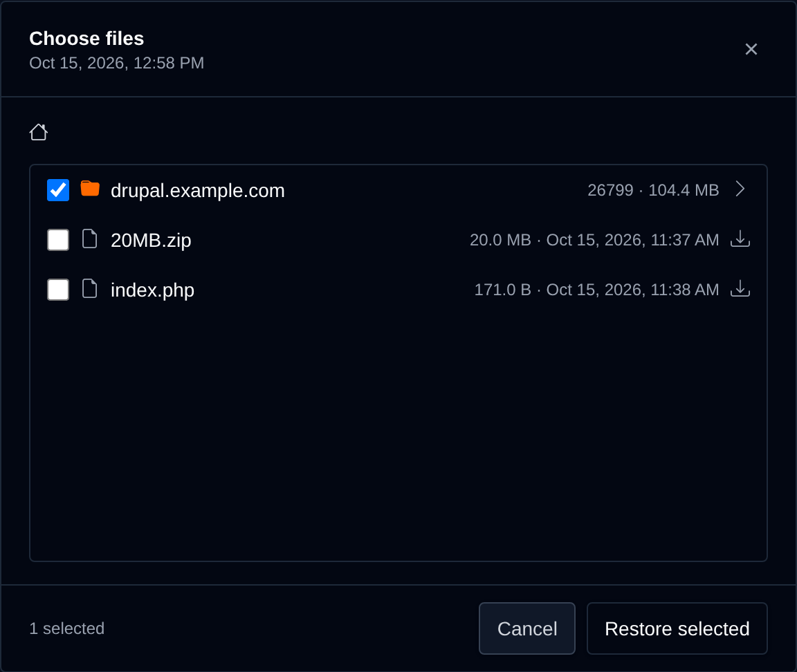Click the 'Choose files' dialog title
The image size is (797, 672).
86,39
